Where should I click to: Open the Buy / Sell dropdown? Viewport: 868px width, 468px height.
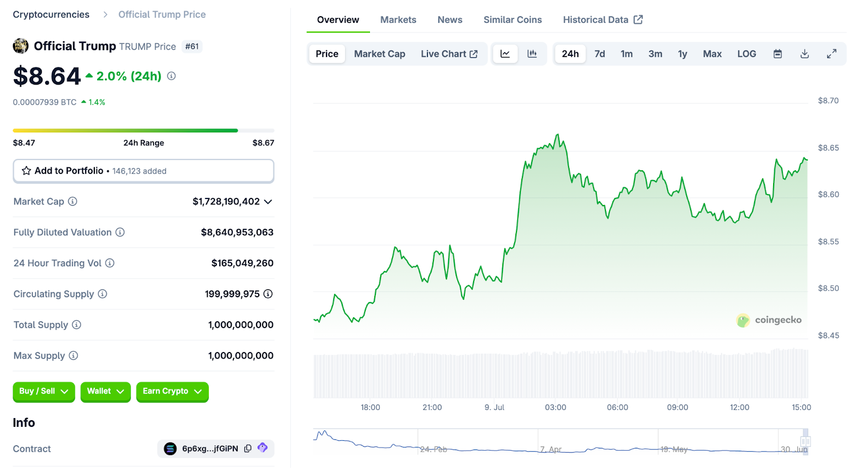tap(43, 392)
